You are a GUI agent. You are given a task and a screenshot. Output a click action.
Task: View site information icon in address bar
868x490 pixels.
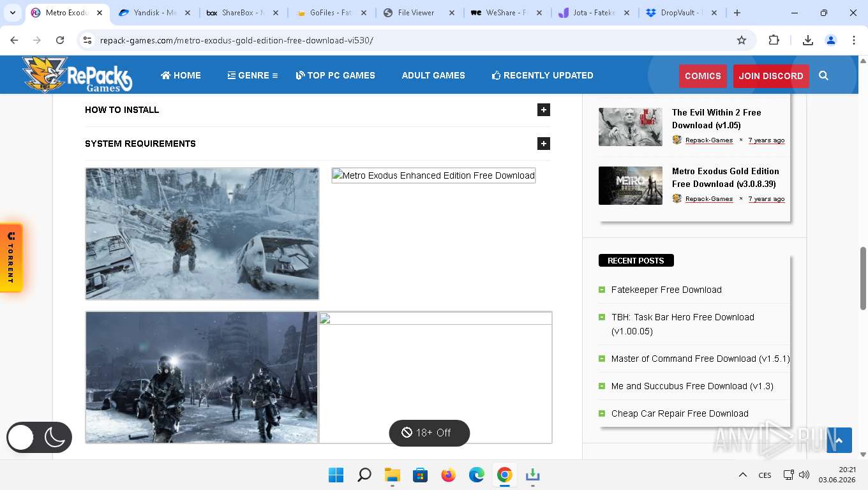[88, 40]
